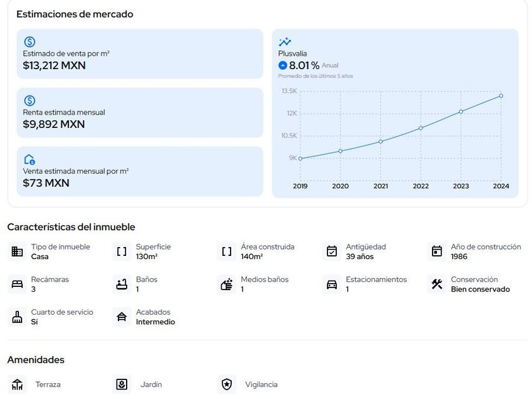Click the Jardín amenity icon
This screenshot has height=399, width=532.
pos(122,384)
